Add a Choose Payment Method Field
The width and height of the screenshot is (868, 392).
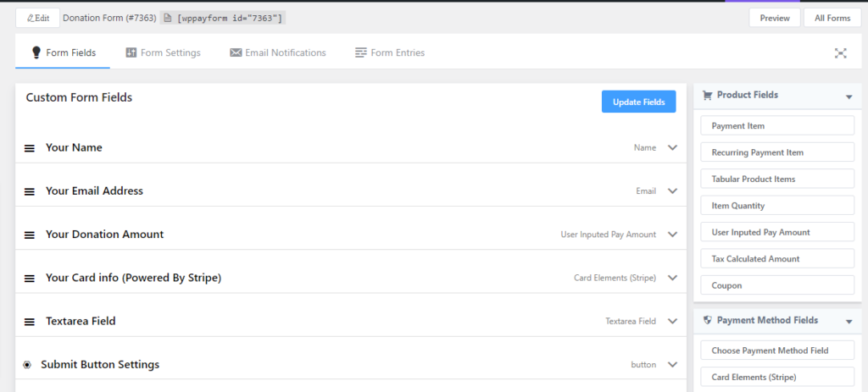777,350
